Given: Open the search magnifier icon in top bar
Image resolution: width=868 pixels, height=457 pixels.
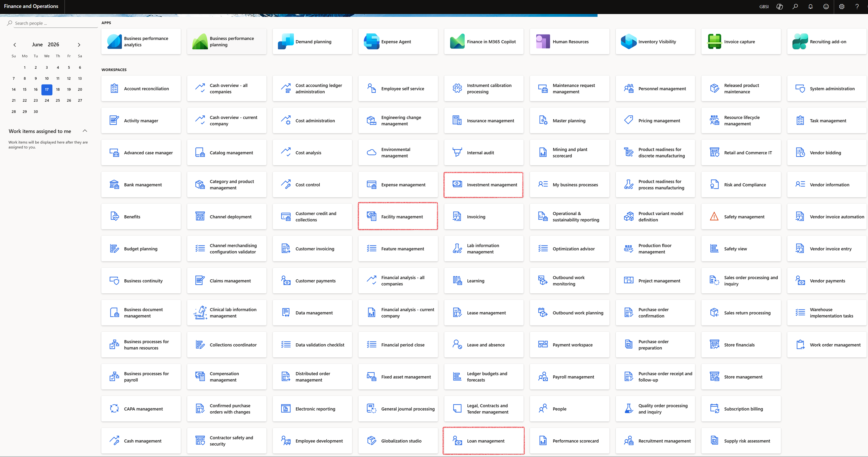Looking at the screenshot, I should click(x=795, y=6).
